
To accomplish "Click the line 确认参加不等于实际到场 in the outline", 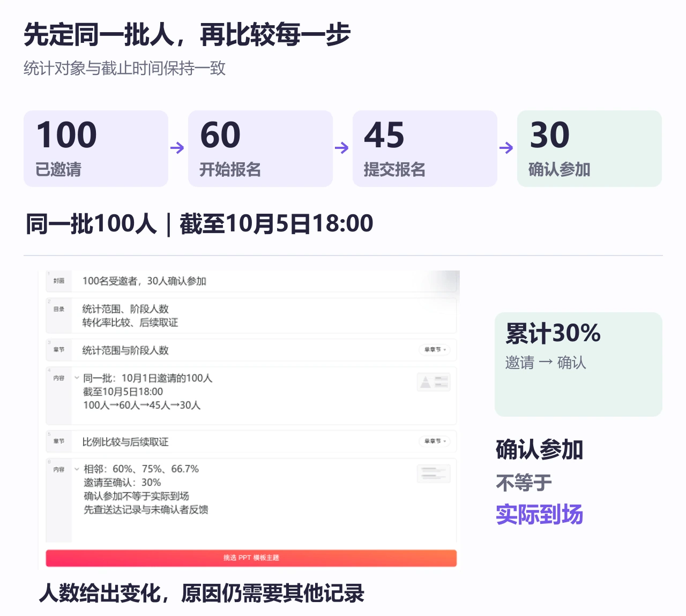I will 136,496.
